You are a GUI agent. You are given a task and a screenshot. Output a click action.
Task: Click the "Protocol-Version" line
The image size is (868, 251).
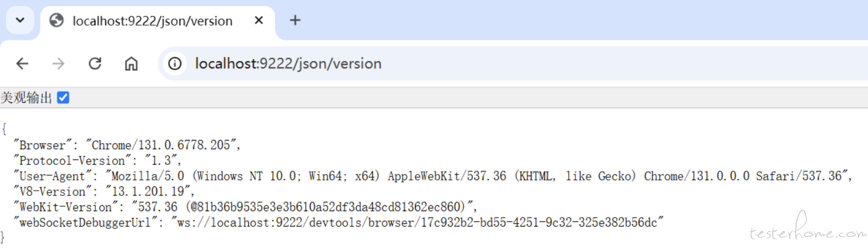98,161
